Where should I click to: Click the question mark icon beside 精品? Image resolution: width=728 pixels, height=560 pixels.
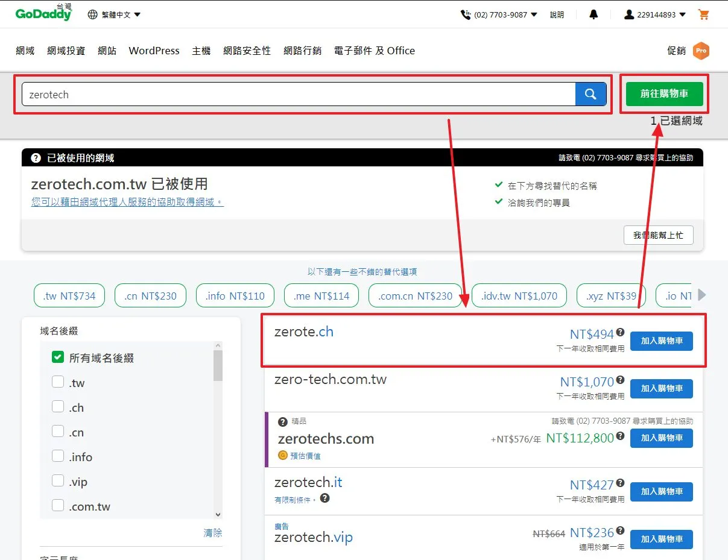tap(282, 421)
